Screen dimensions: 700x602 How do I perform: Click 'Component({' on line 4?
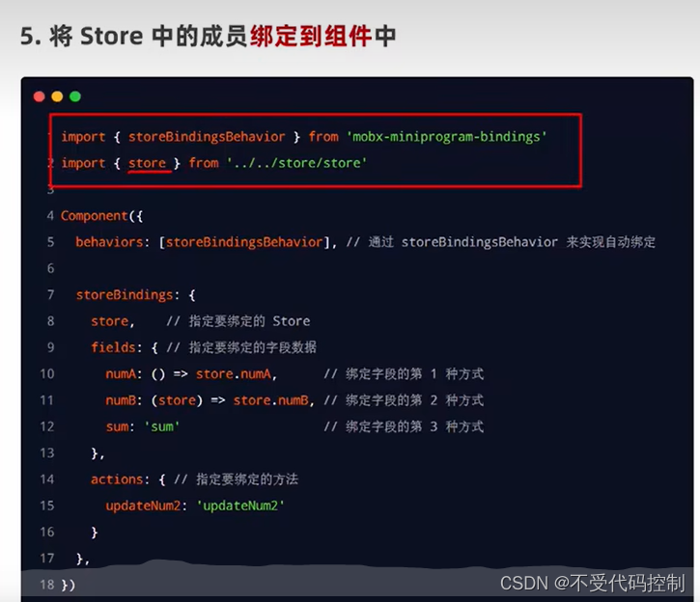click(x=101, y=216)
